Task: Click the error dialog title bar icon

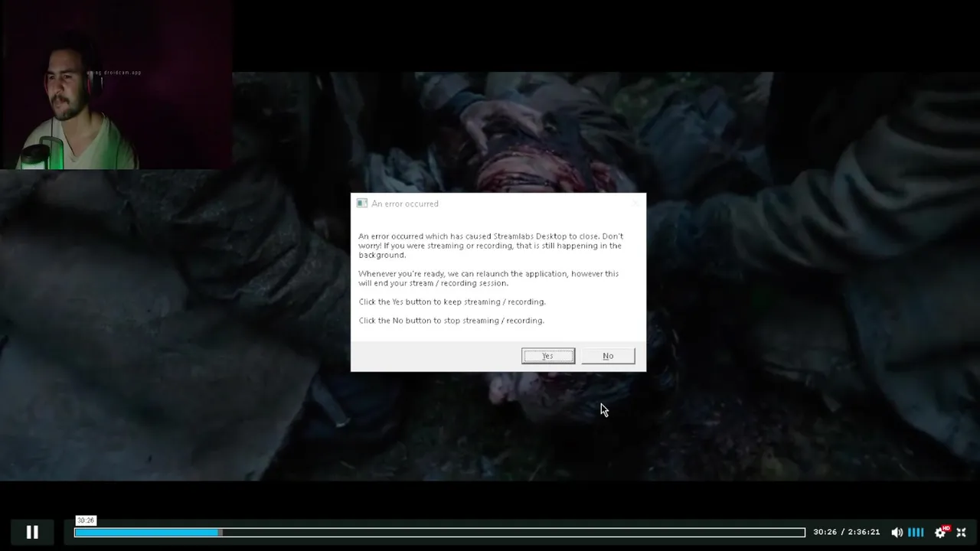Action: pyautogui.click(x=361, y=204)
